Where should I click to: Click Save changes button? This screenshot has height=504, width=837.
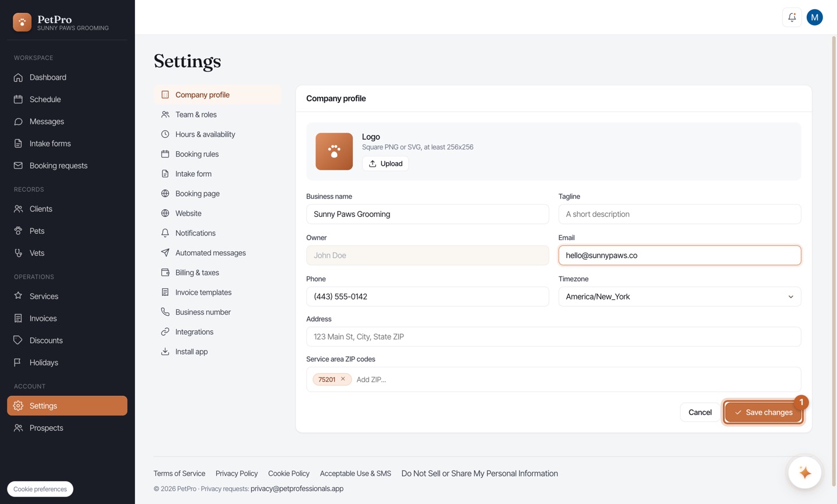click(x=763, y=412)
